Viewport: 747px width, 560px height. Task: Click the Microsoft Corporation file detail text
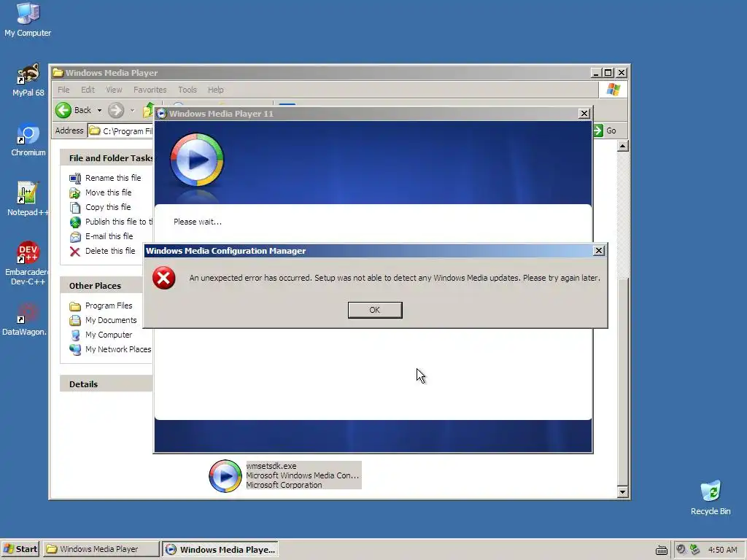click(284, 485)
